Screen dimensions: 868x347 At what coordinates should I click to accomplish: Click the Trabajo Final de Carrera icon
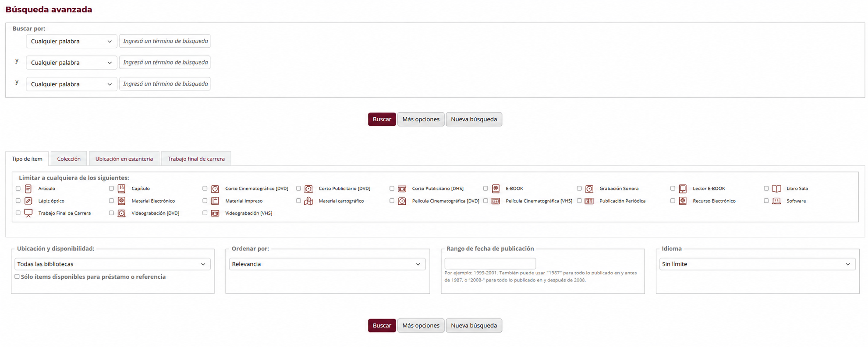point(28,213)
